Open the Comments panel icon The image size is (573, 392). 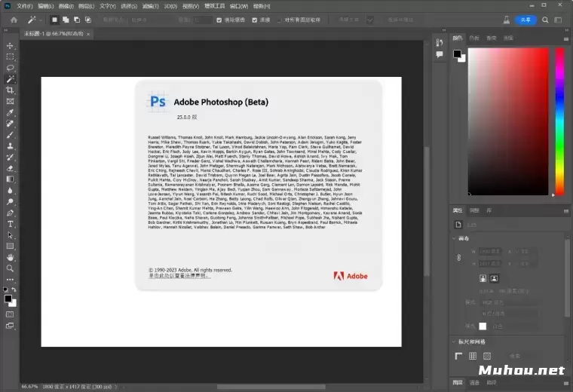[440, 54]
